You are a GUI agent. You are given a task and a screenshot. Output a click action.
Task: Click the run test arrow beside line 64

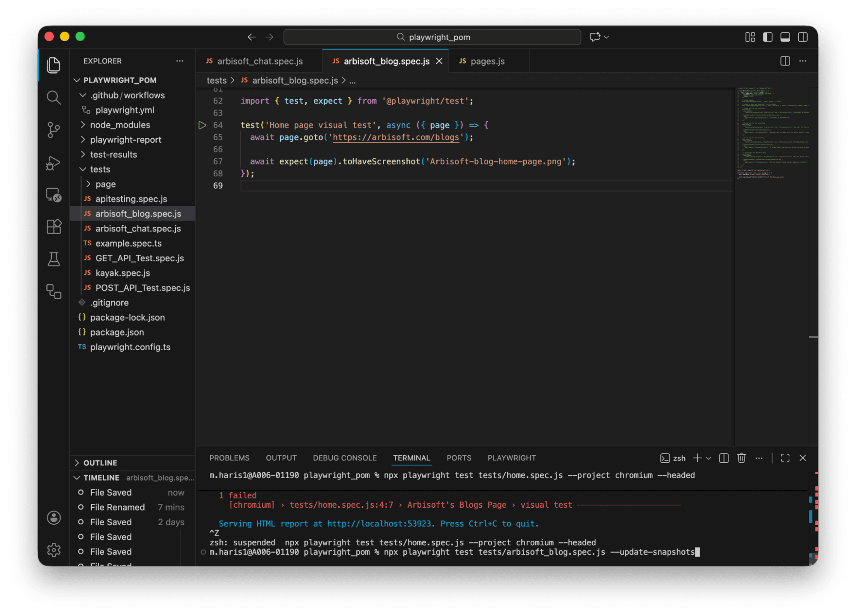point(202,125)
